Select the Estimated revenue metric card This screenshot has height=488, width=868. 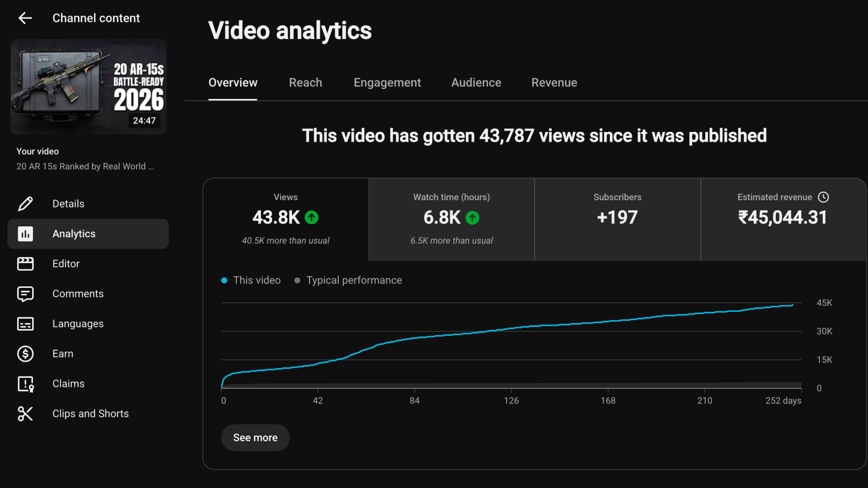click(783, 220)
